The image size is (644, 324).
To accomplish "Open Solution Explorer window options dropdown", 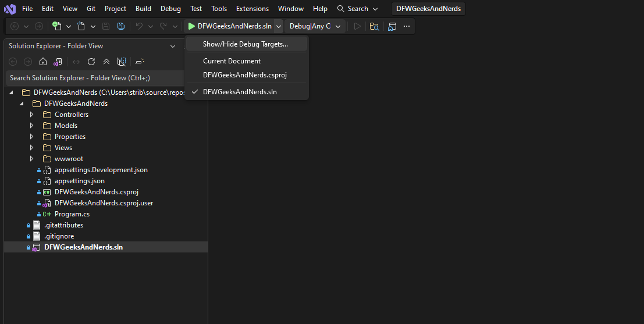I will tap(173, 46).
